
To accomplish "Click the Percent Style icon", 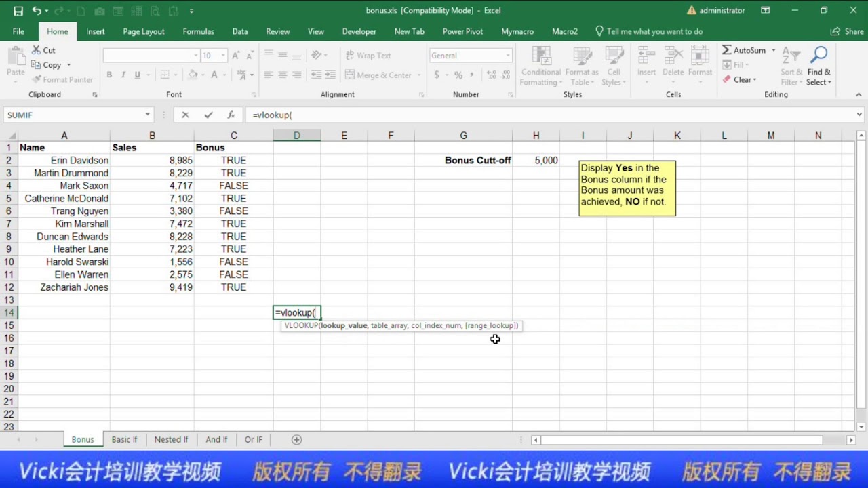I will pyautogui.click(x=458, y=75).
